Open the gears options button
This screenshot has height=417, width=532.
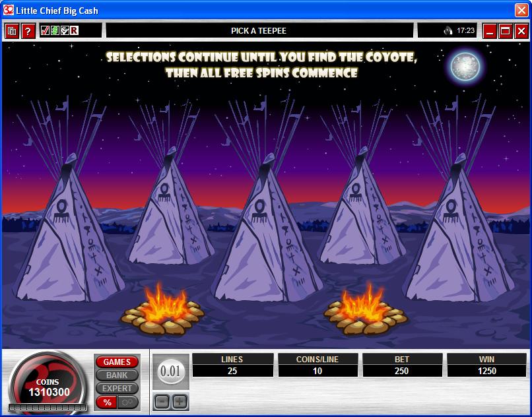127,402
